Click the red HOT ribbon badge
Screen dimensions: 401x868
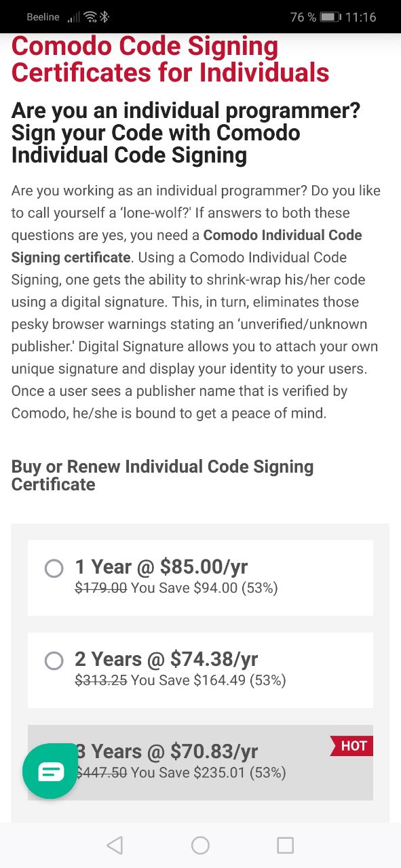(351, 746)
